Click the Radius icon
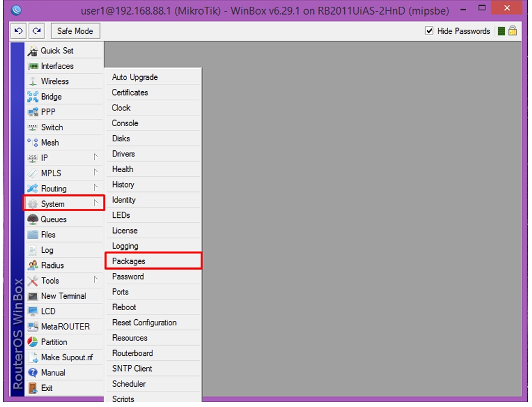532x407 pixels. (x=33, y=265)
